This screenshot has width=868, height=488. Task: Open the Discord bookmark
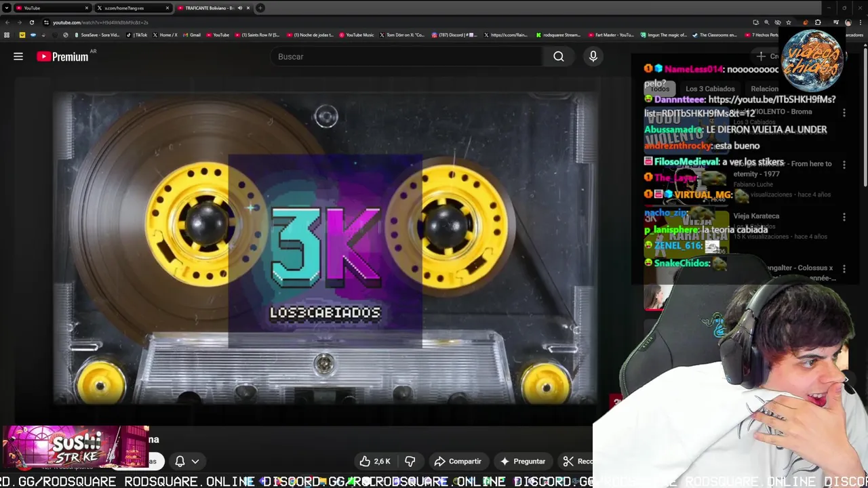click(454, 35)
